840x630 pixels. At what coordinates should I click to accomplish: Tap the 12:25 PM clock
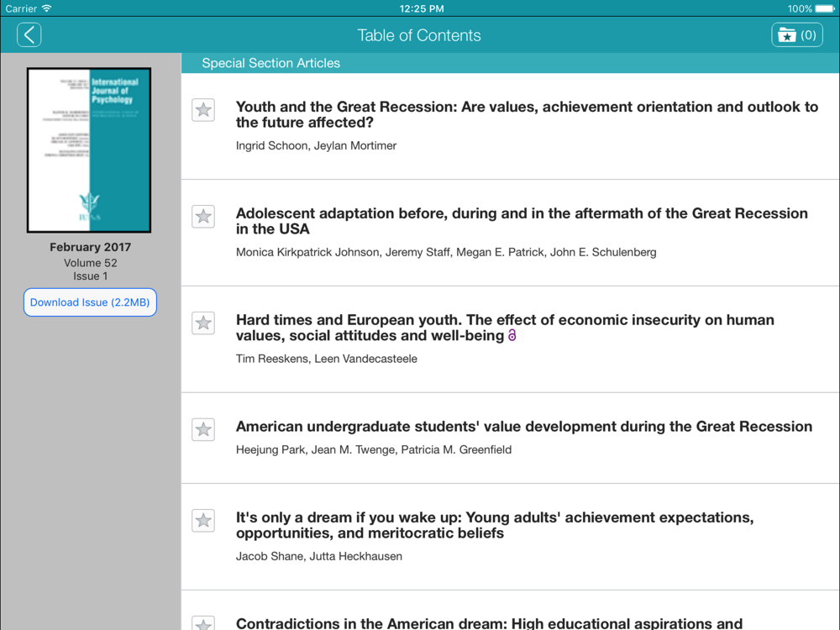[422, 8]
